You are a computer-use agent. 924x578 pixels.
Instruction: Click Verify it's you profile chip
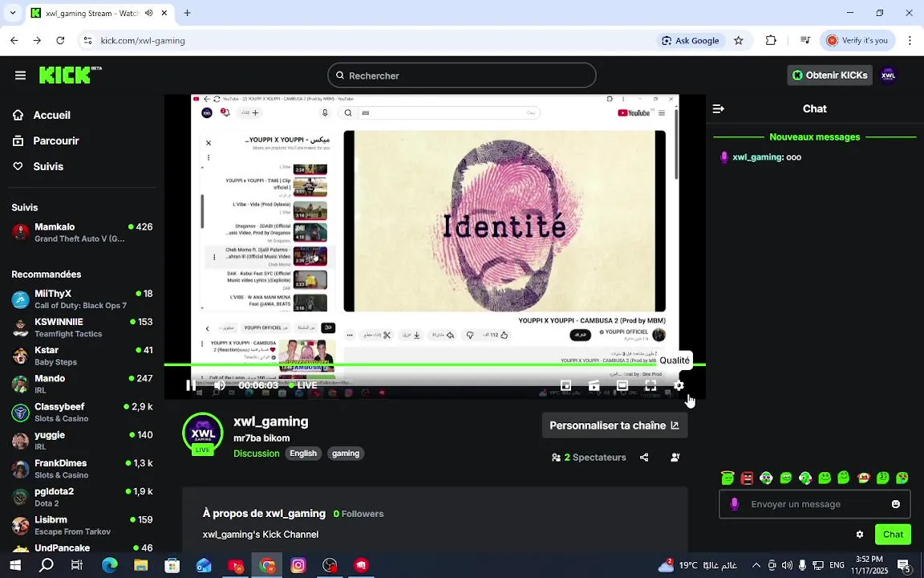pyautogui.click(x=857, y=41)
